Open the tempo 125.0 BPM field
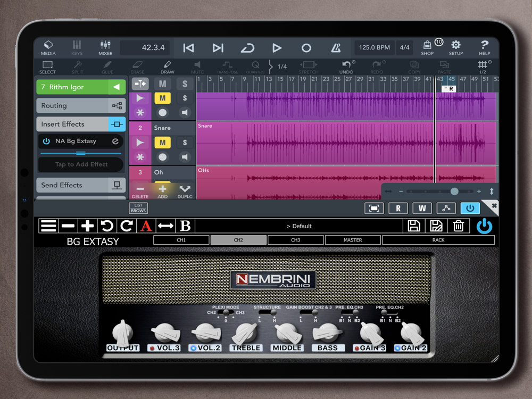This screenshot has height=399, width=532. (x=374, y=47)
